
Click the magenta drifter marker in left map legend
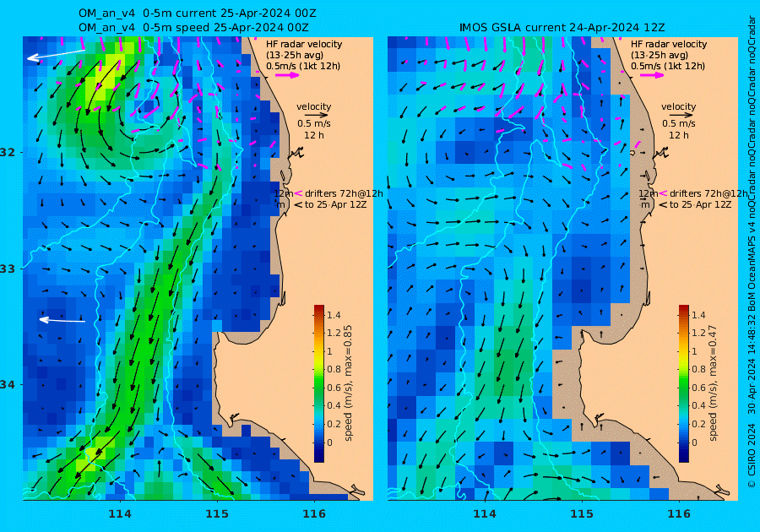298,193
